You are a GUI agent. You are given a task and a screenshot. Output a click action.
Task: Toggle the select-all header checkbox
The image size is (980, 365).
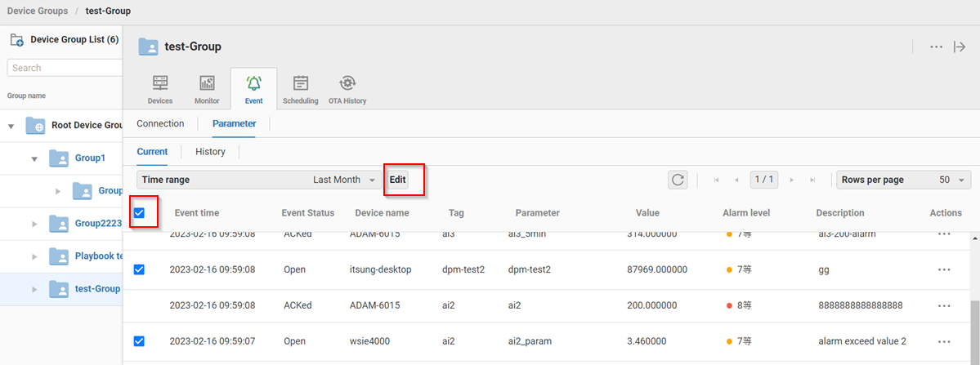(139, 213)
